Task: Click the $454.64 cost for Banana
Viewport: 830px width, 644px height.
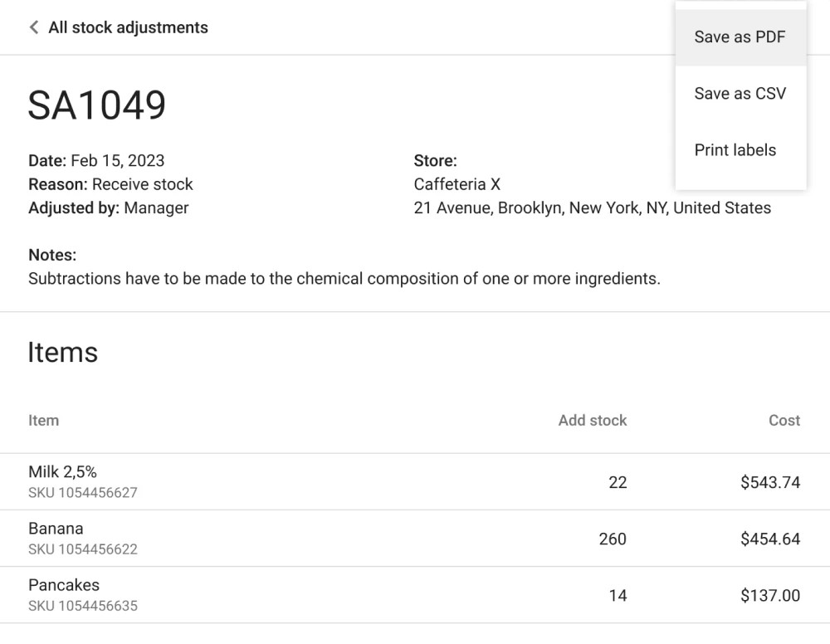Action: 769,539
